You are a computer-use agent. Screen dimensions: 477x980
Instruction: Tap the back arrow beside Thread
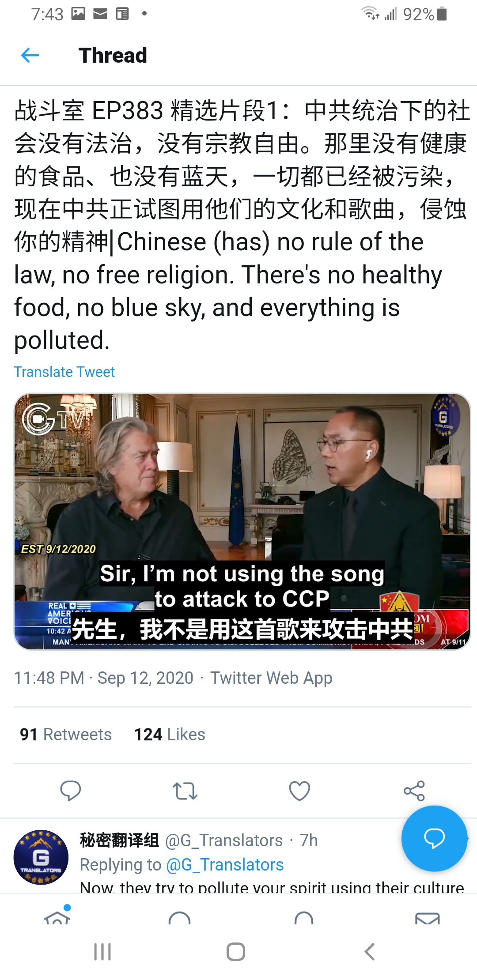(x=30, y=55)
